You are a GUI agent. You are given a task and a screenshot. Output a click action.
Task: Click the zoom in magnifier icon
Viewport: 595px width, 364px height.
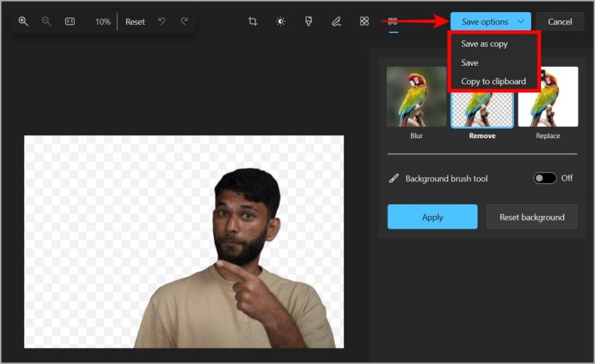pos(23,21)
